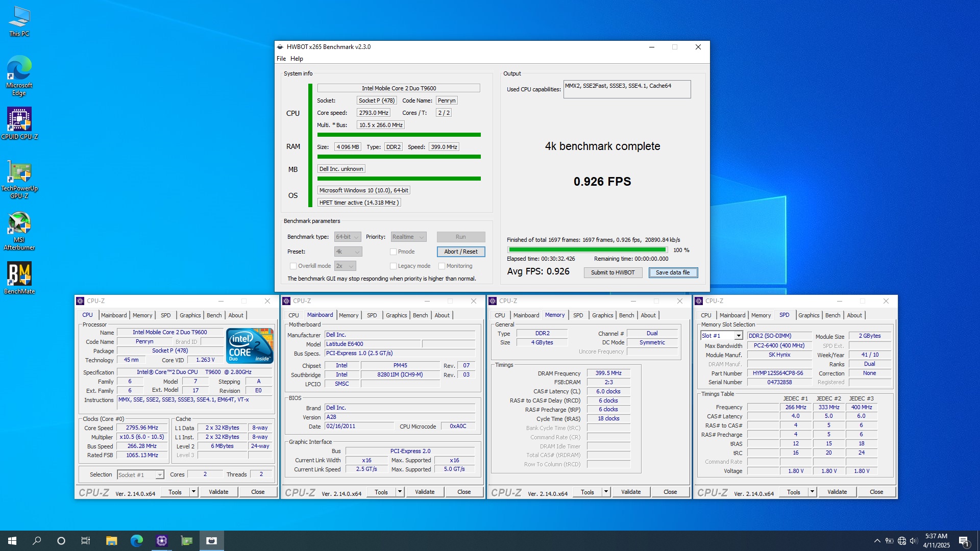Open the File menu in HWBOT x265
The width and height of the screenshot is (980, 551).
(x=281, y=59)
